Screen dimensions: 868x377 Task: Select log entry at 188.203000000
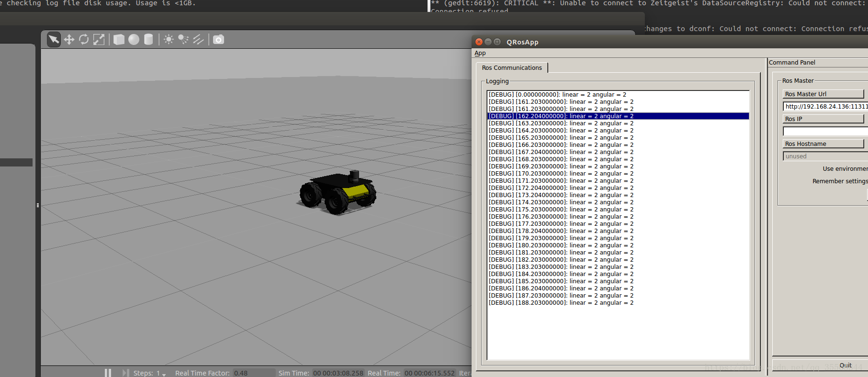[x=618, y=302]
